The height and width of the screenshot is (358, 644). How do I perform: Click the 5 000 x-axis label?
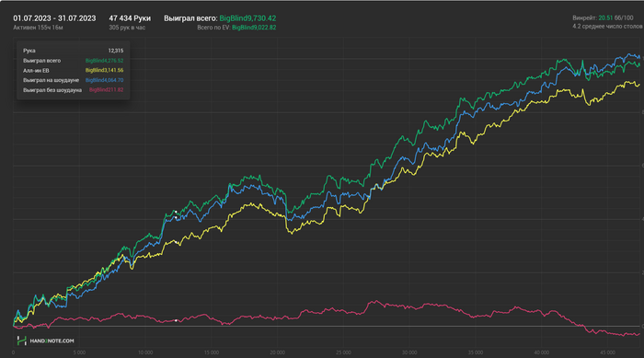tap(79, 352)
